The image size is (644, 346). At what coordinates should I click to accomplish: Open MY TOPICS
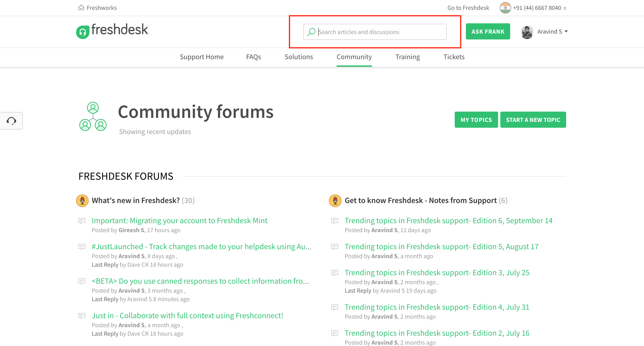click(x=476, y=120)
